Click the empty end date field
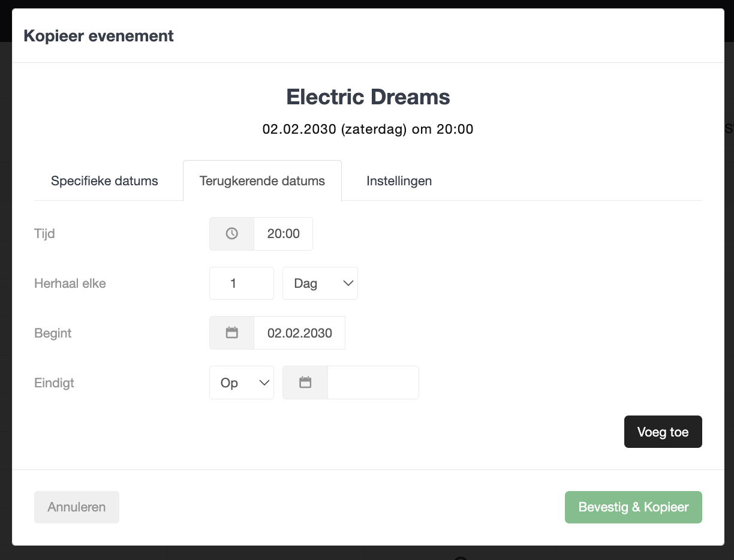 [373, 383]
